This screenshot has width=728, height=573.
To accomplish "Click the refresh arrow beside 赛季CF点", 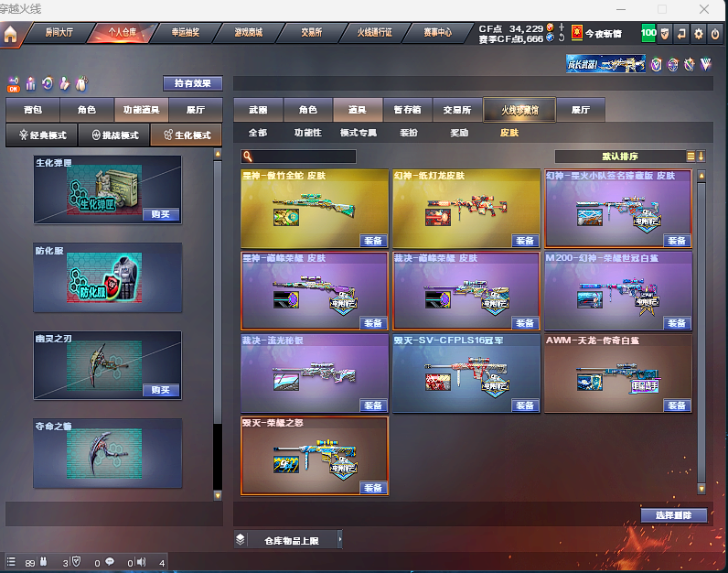I will 562,38.
